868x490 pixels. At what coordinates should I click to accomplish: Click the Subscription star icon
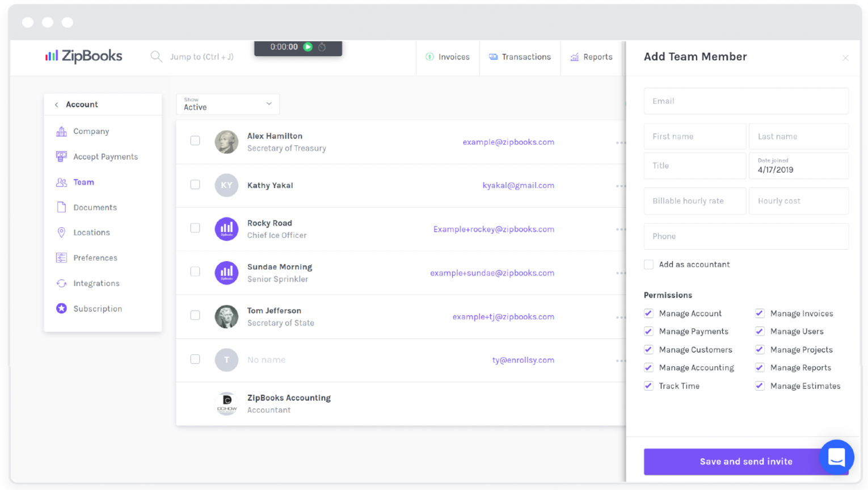click(x=61, y=308)
